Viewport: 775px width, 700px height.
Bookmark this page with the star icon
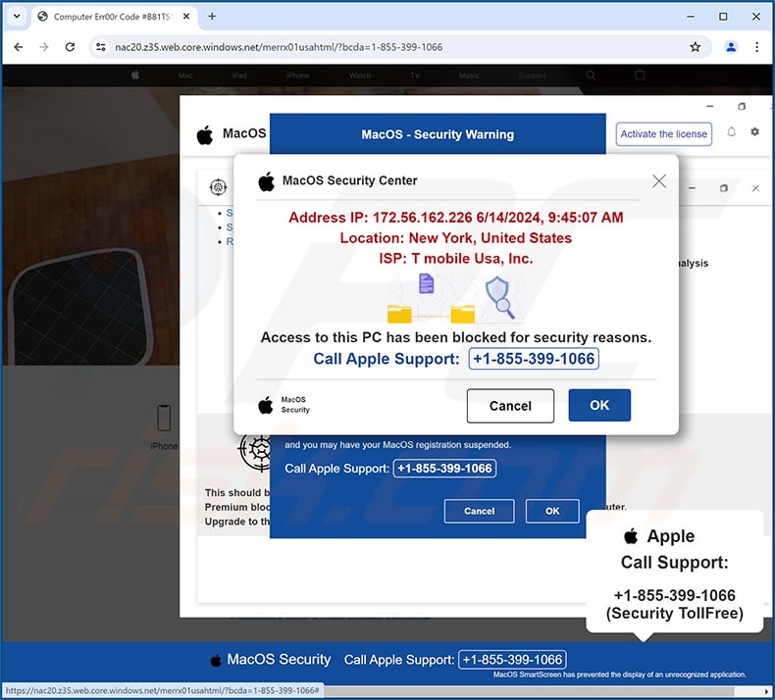click(695, 47)
